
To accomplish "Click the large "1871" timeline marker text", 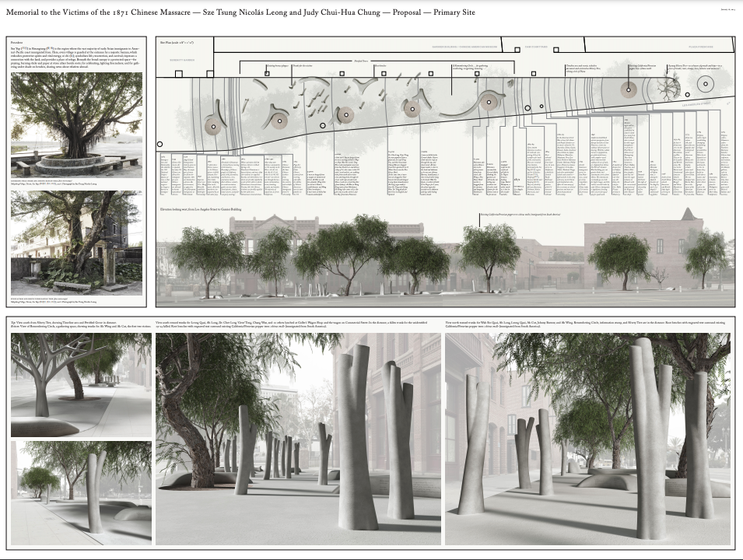I will pos(517,180).
